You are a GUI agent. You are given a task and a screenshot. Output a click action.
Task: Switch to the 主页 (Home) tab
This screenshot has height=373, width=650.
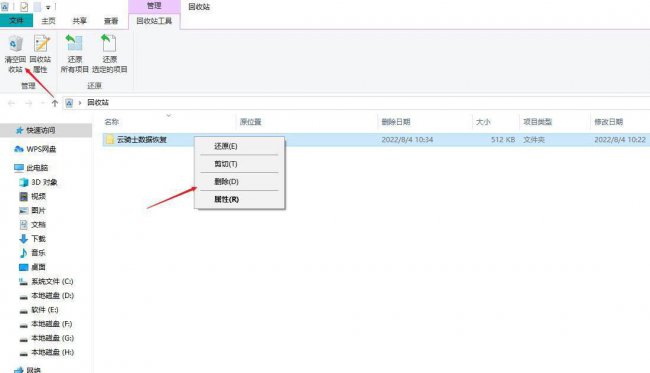[48, 21]
